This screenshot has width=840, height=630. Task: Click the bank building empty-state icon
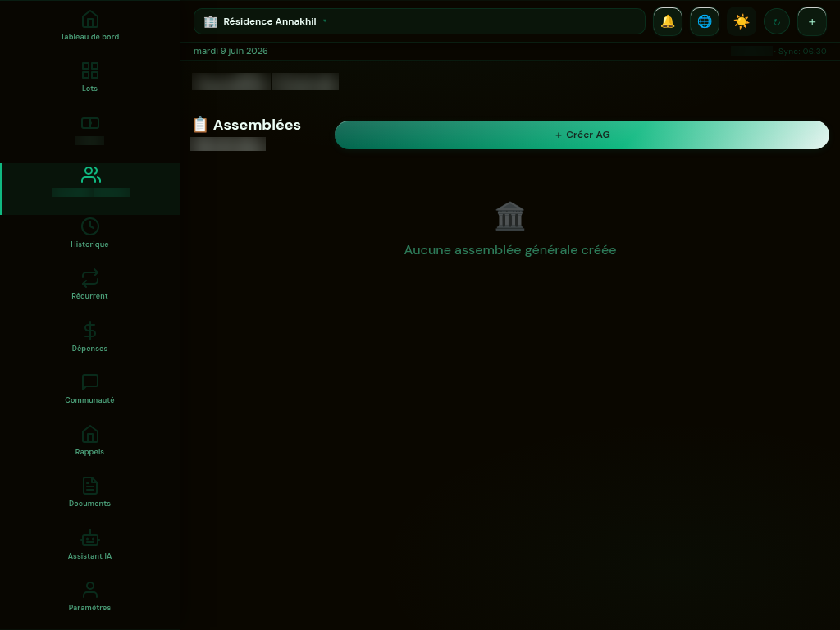(510, 216)
